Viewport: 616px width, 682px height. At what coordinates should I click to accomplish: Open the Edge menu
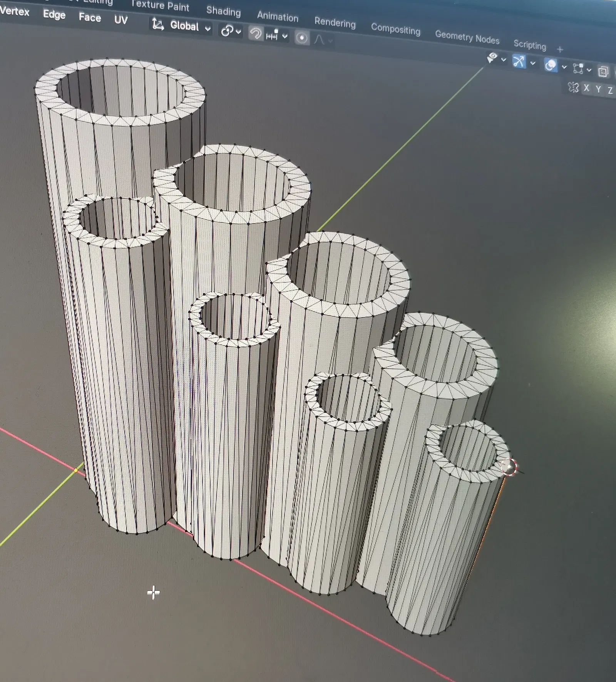pos(54,15)
